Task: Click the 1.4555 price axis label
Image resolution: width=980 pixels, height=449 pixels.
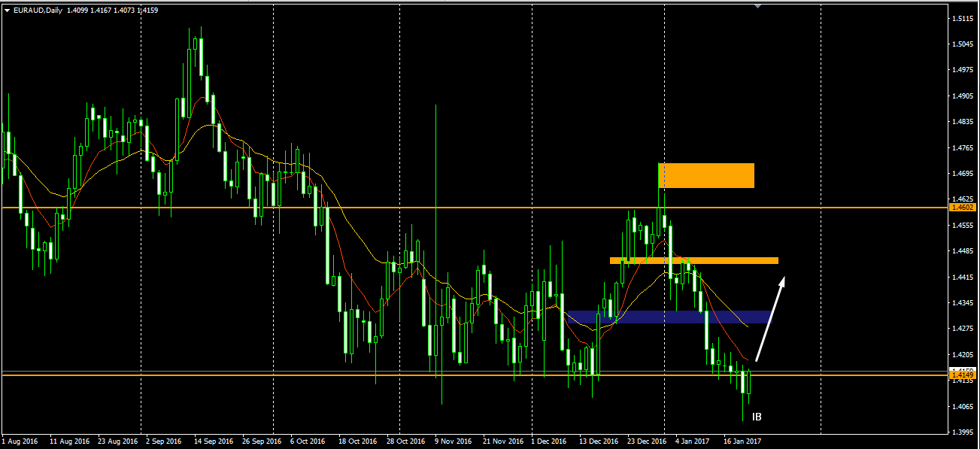Action: pyautogui.click(x=962, y=225)
